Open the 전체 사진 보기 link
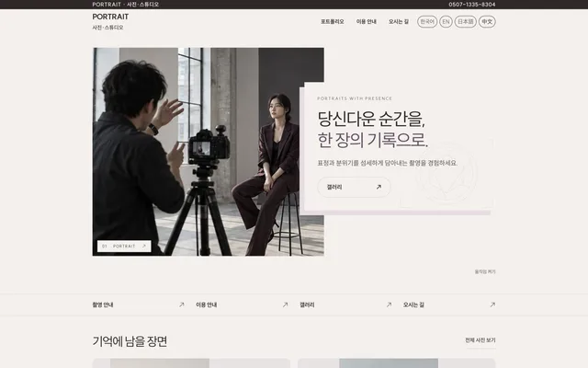This screenshot has height=368, width=588. click(481, 340)
